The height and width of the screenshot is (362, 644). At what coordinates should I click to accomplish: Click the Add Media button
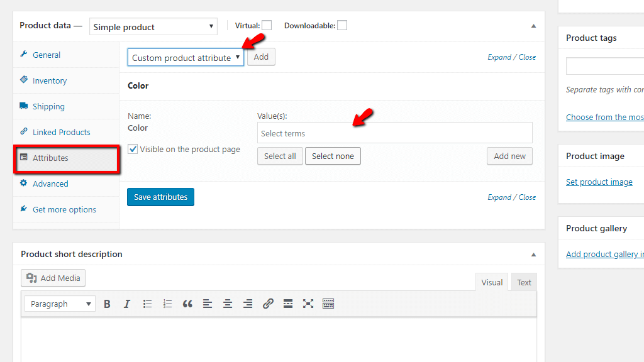(53, 278)
